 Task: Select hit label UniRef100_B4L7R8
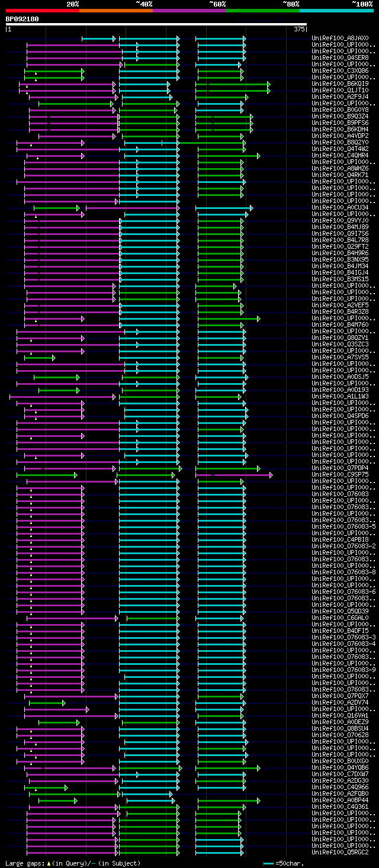click(341, 240)
